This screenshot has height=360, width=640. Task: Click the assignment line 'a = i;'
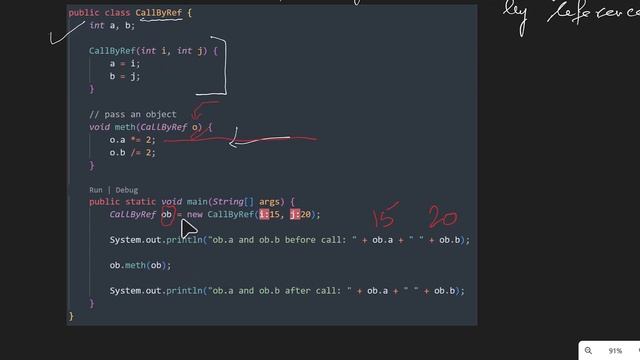coord(125,64)
